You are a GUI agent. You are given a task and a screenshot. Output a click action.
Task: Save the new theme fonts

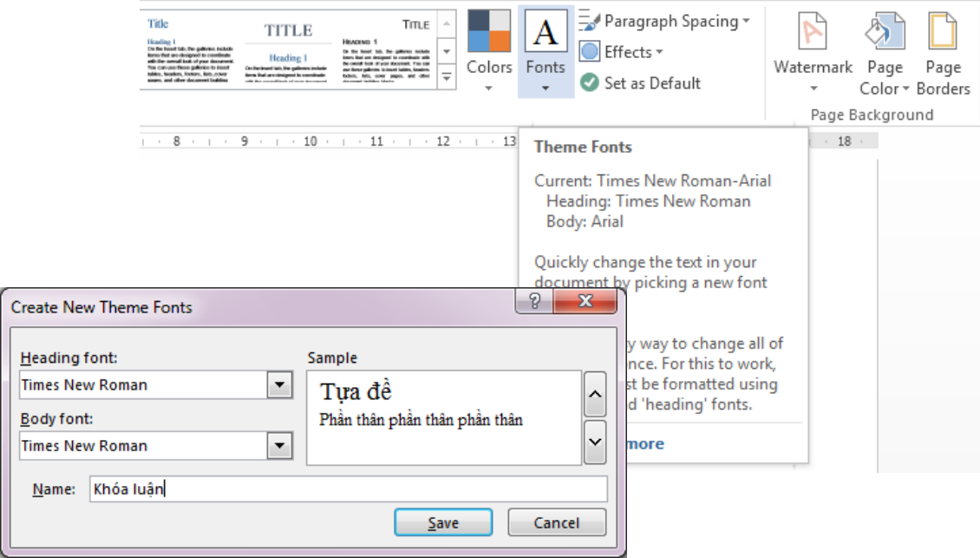pyautogui.click(x=443, y=522)
